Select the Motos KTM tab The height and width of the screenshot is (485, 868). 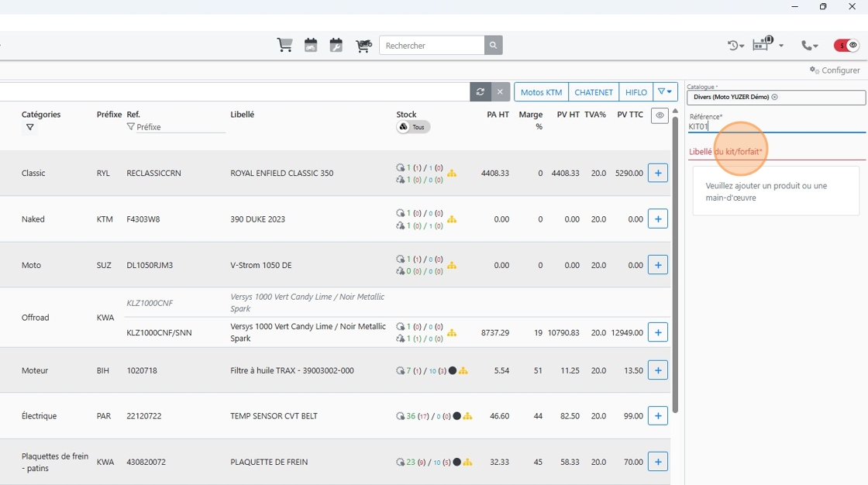click(x=542, y=92)
